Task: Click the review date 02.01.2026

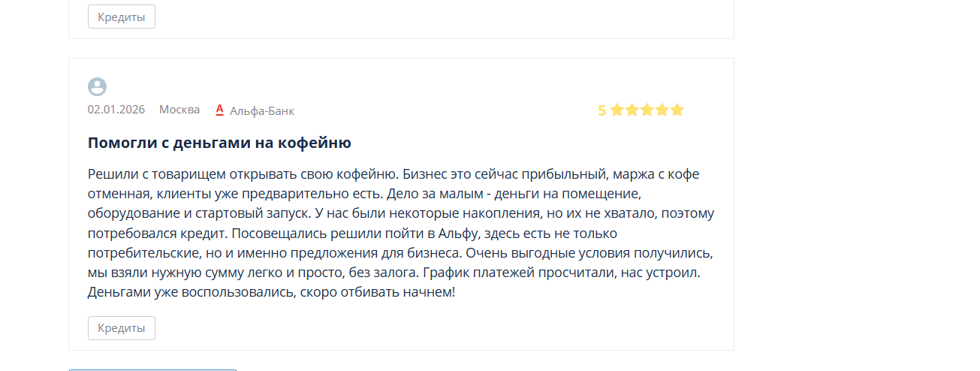Action: pos(116,110)
